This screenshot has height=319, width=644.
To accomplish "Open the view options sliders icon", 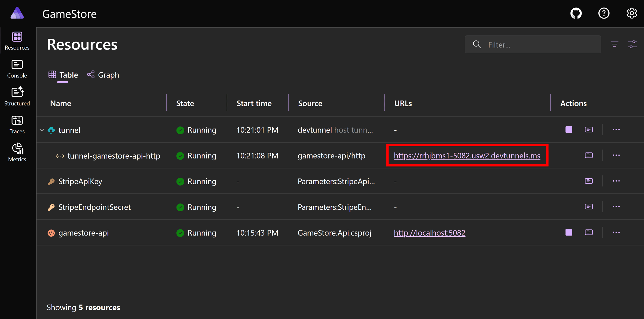I will point(632,44).
